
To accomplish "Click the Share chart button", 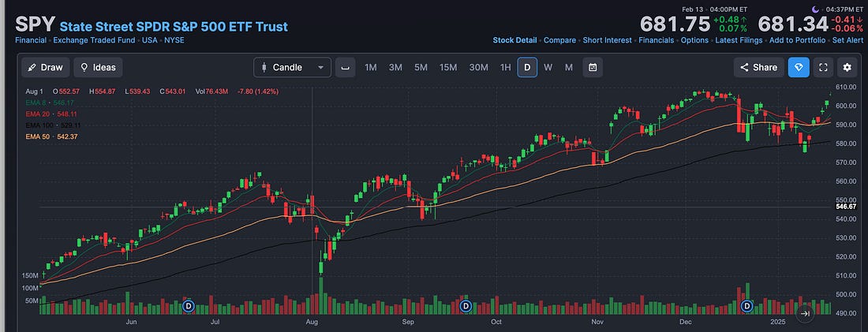I will tap(759, 68).
